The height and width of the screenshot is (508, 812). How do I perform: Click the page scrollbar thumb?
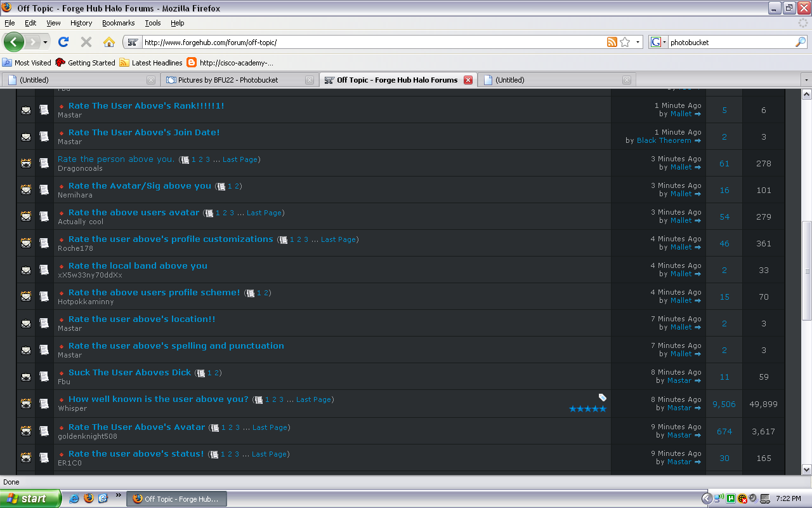click(x=806, y=271)
